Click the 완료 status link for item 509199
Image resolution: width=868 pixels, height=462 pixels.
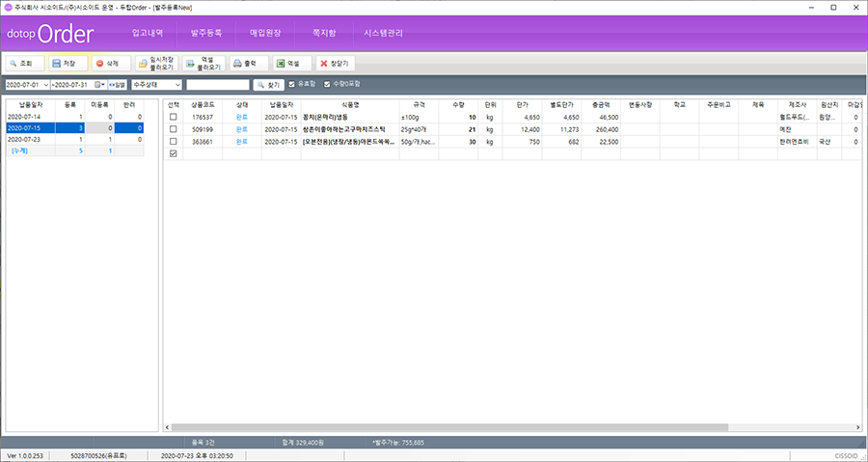pos(242,128)
